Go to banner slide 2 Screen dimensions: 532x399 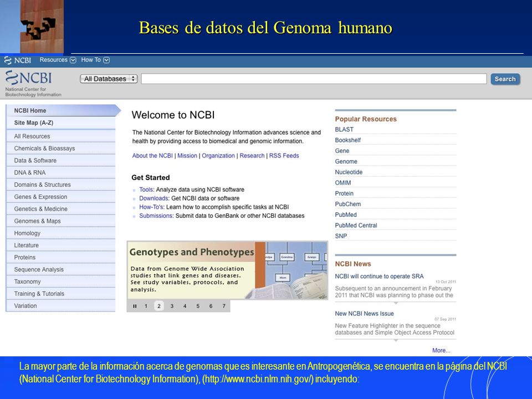click(x=159, y=306)
